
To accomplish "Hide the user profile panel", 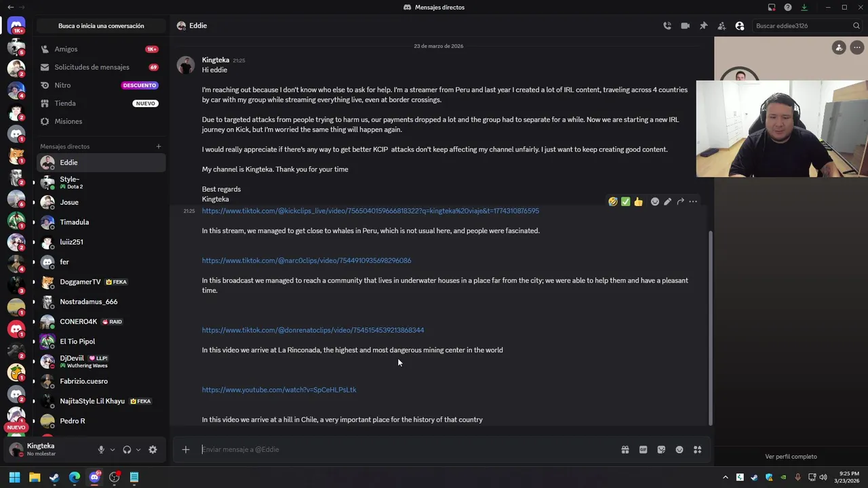I will [x=740, y=26].
